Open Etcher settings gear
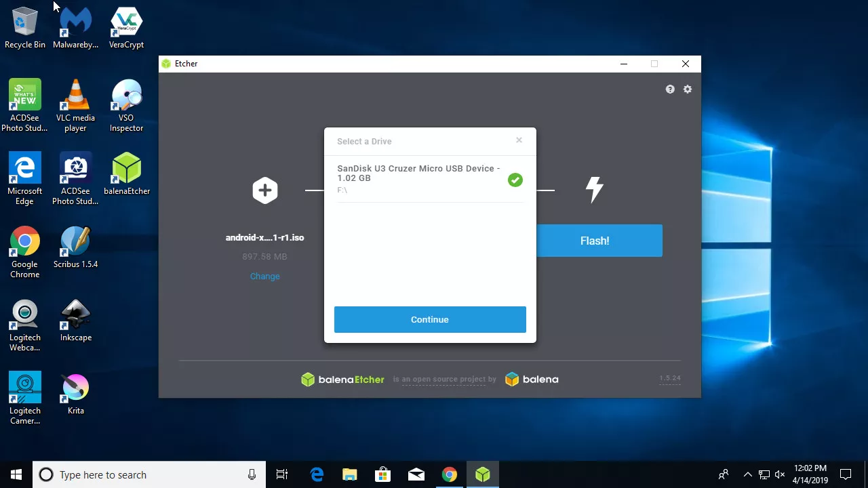 coord(688,89)
